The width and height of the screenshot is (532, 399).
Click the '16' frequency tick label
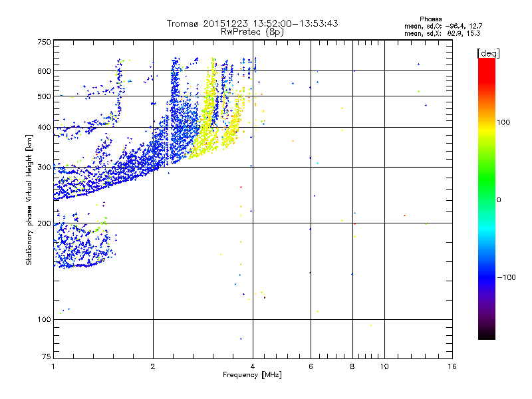point(452,366)
